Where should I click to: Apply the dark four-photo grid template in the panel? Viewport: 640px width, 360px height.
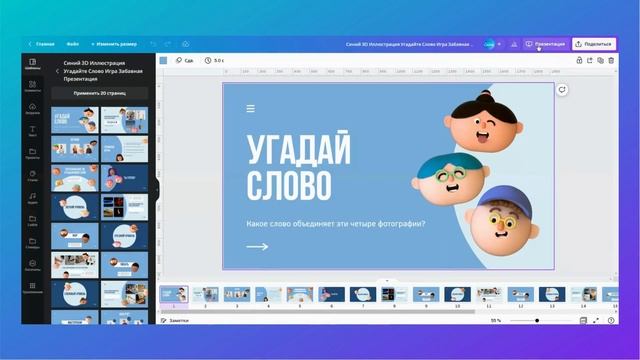(124, 207)
